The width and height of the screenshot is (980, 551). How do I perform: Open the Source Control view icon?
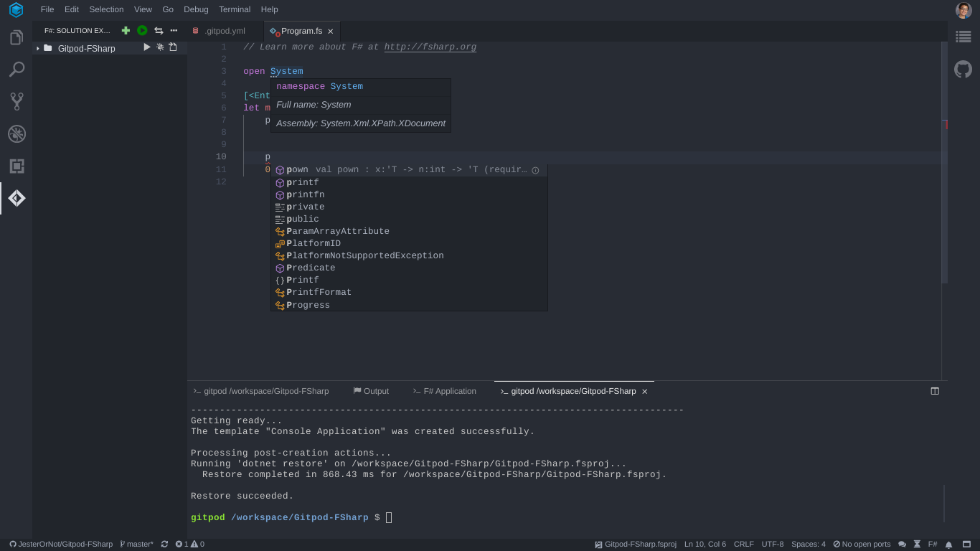[15, 101]
